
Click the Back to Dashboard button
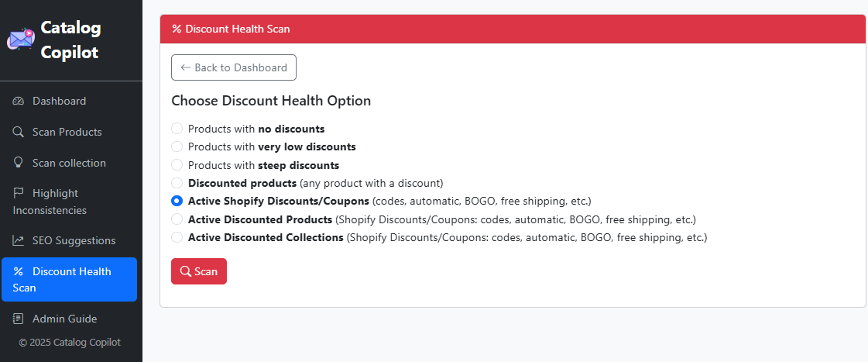[x=234, y=67]
